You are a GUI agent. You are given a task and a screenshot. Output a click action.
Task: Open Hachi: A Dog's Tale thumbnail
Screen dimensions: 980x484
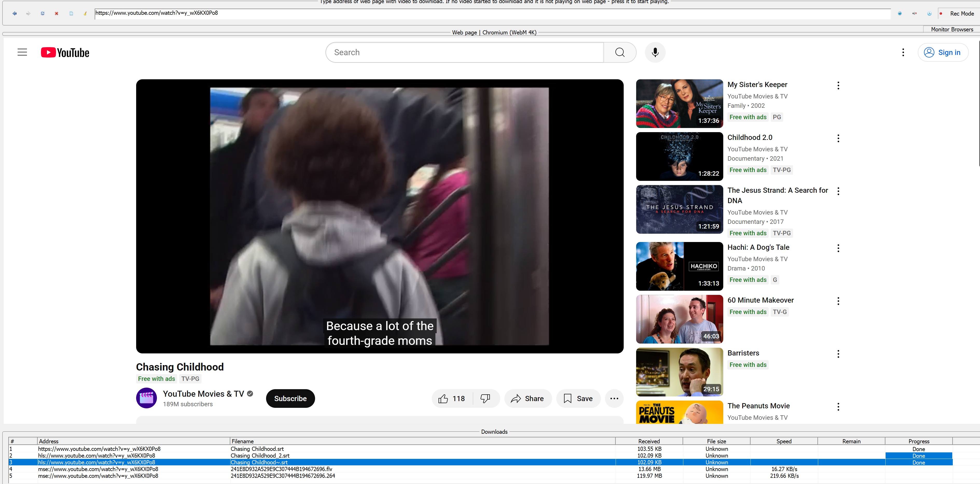click(679, 266)
